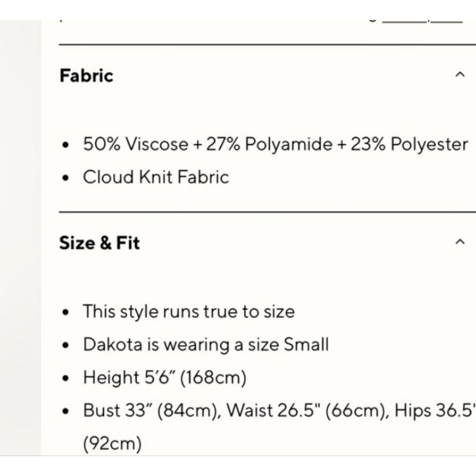
Task: Click the (92cm) hips measurement text
Action: tap(112, 443)
